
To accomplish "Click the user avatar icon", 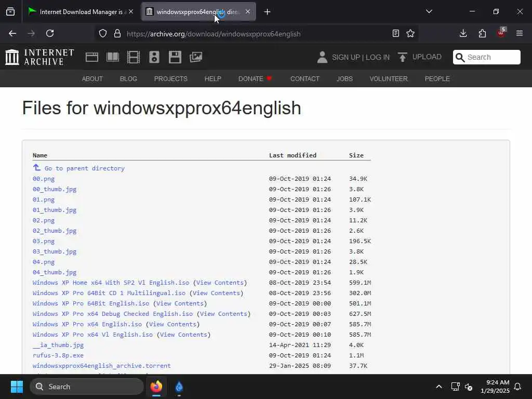I will point(322,57).
